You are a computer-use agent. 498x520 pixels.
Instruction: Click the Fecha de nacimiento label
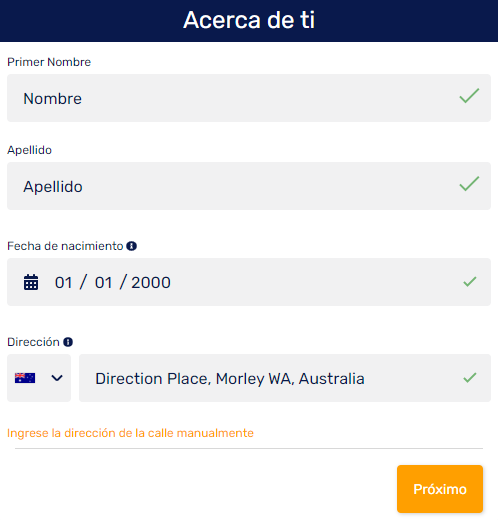click(x=65, y=246)
